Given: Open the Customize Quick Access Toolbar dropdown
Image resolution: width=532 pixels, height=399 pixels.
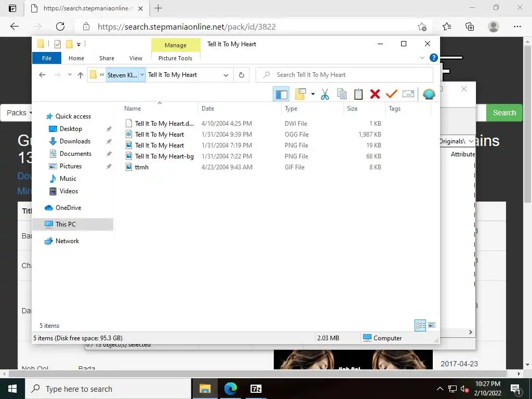Looking at the screenshot, I should [79, 45].
